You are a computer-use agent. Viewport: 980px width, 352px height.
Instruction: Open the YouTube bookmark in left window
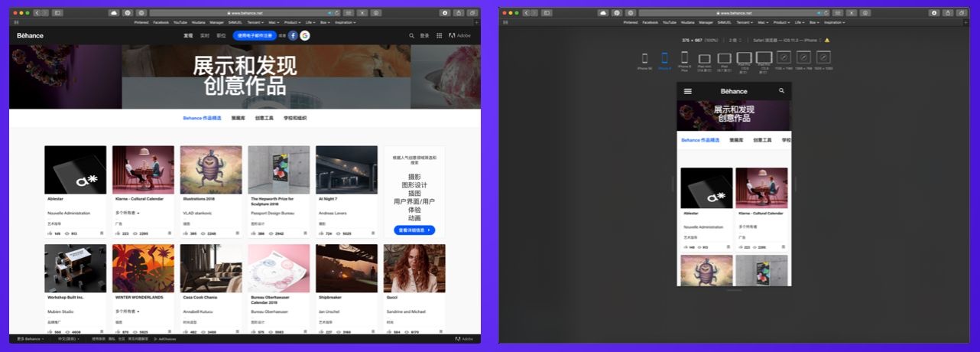180,22
